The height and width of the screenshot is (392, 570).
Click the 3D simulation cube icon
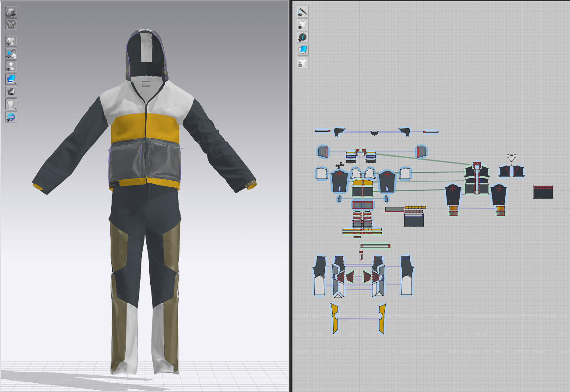[x=11, y=12]
